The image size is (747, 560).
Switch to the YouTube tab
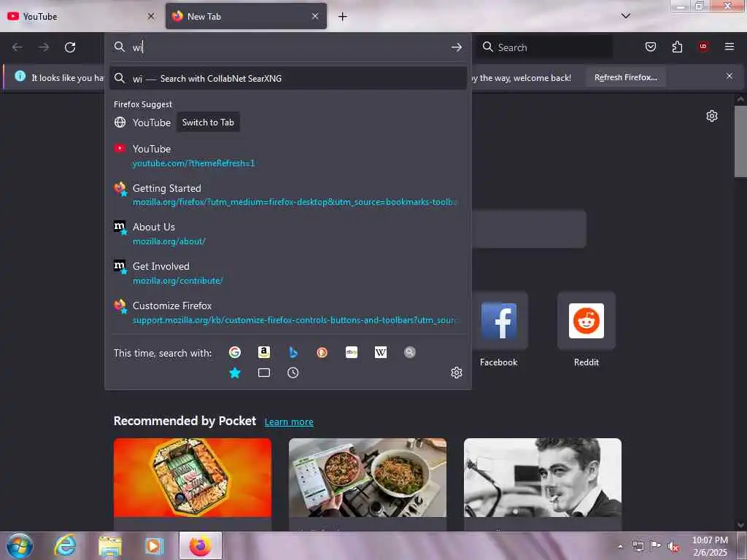pyautogui.click(x=81, y=17)
